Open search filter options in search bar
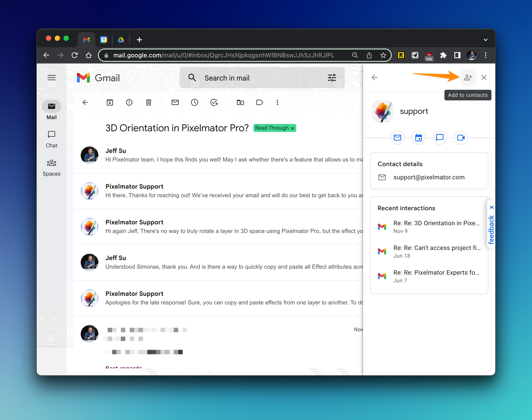The width and height of the screenshot is (532, 420). coord(332,78)
